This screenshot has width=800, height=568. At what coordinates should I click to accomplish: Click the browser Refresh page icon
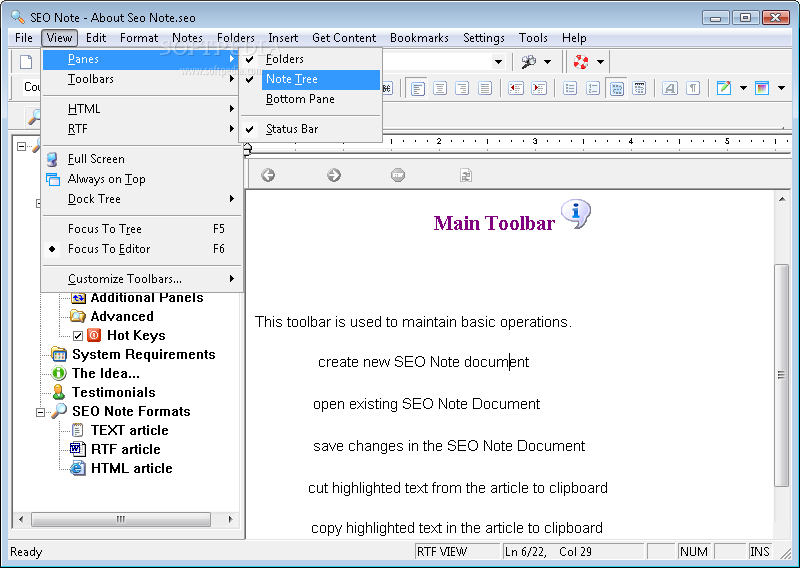(x=465, y=175)
